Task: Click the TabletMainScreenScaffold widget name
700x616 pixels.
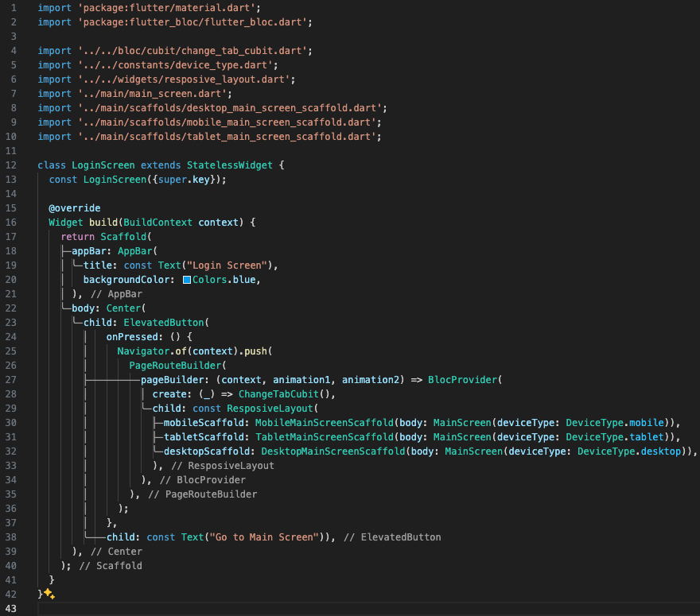Action: [x=324, y=436]
